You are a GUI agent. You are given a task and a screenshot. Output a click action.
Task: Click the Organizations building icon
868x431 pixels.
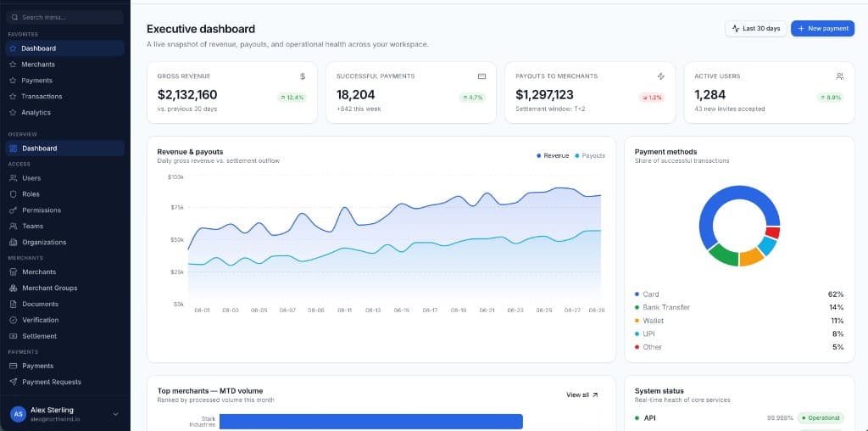coord(14,243)
